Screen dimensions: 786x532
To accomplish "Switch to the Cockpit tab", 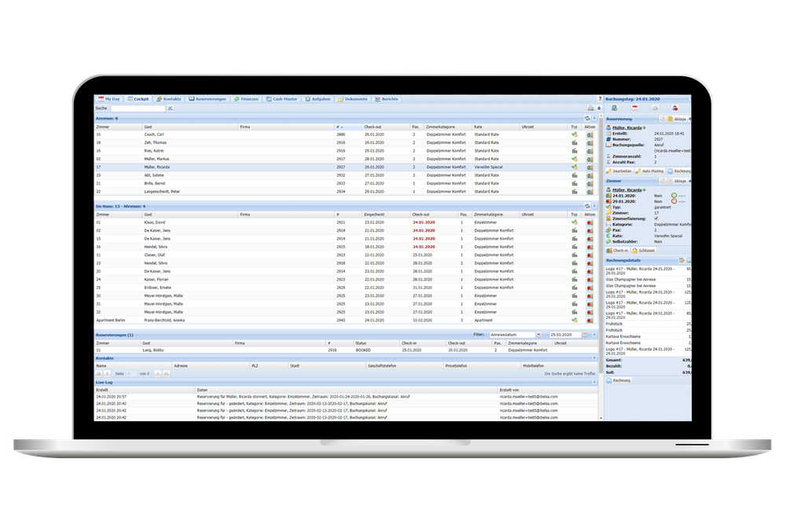I will point(138,99).
